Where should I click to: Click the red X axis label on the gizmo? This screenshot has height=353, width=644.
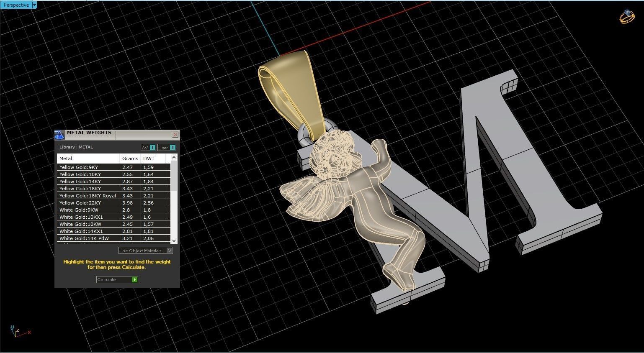pos(29,333)
